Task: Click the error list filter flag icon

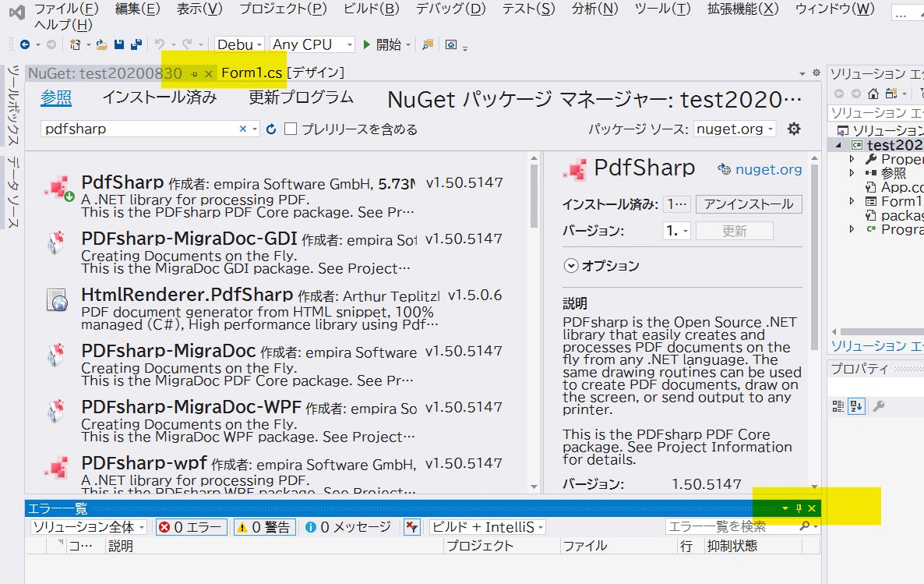Action: click(x=412, y=526)
